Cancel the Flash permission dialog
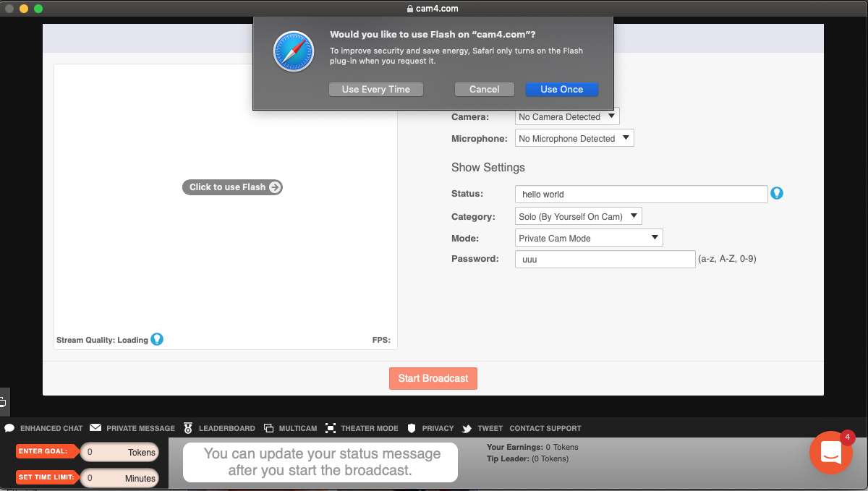Image resolution: width=868 pixels, height=491 pixels. 484,89
